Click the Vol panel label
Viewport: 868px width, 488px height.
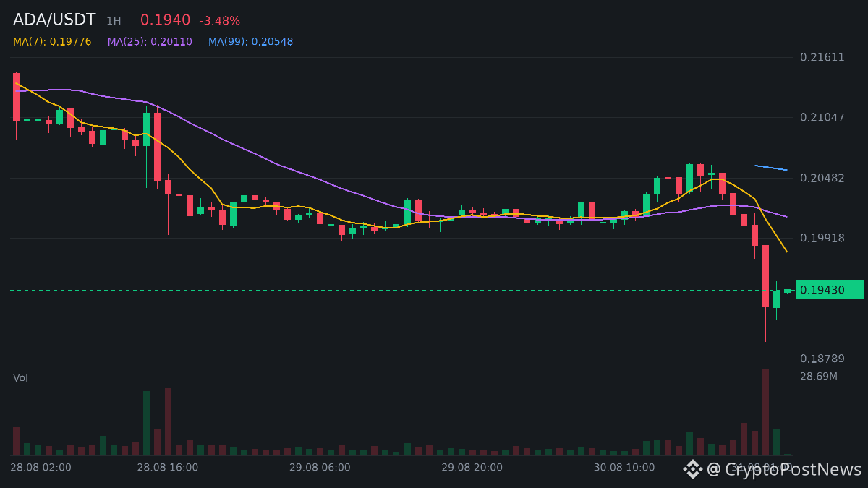[x=20, y=378]
